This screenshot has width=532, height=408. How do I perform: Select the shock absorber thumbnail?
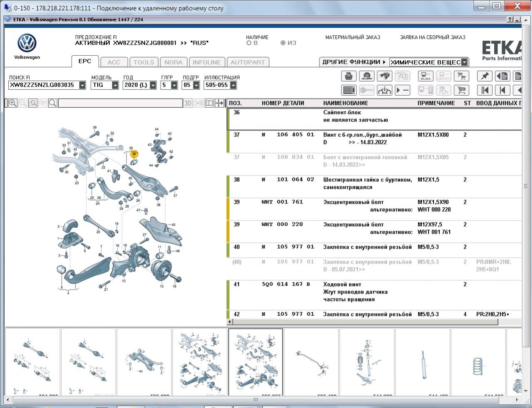(x=423, y=361)
